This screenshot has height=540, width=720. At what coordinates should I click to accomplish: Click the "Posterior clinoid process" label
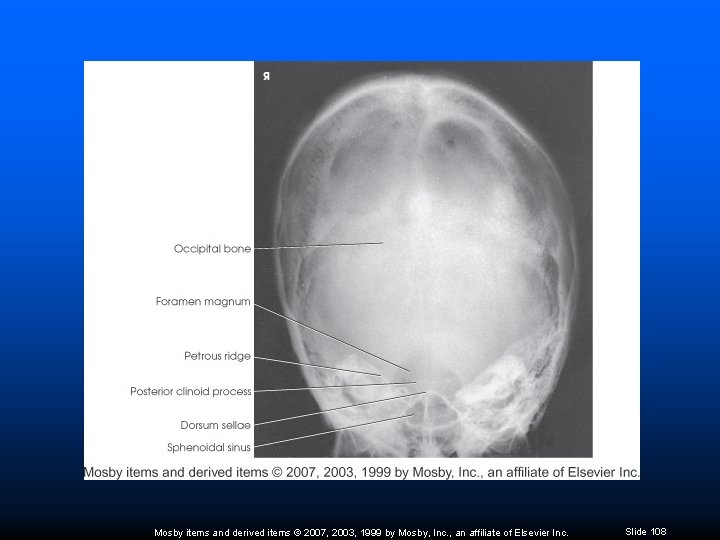(191, 391)
